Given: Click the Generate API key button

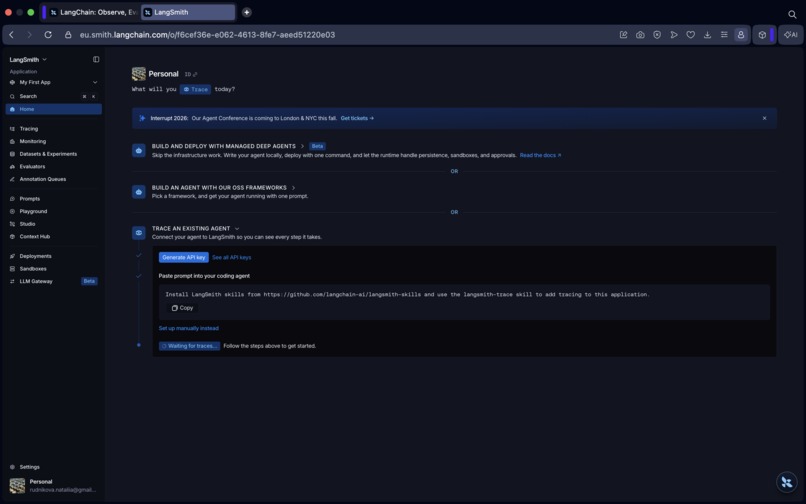Looking at the screenshot, I should coord(184,257).
